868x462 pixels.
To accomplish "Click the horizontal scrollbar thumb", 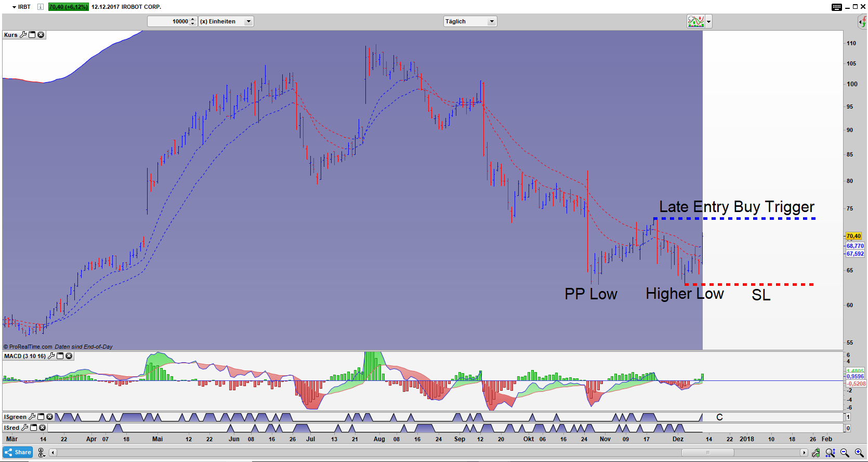I will pos(708,453).
